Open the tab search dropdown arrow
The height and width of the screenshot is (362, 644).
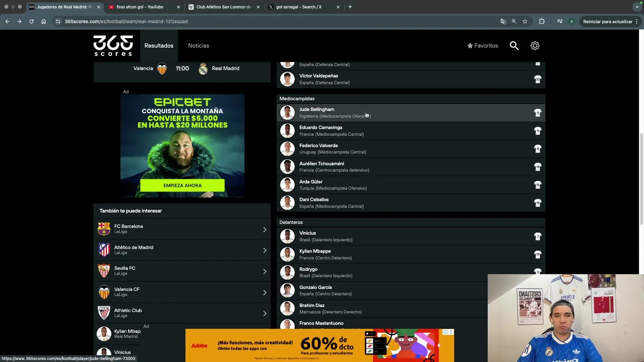[637, 7]
